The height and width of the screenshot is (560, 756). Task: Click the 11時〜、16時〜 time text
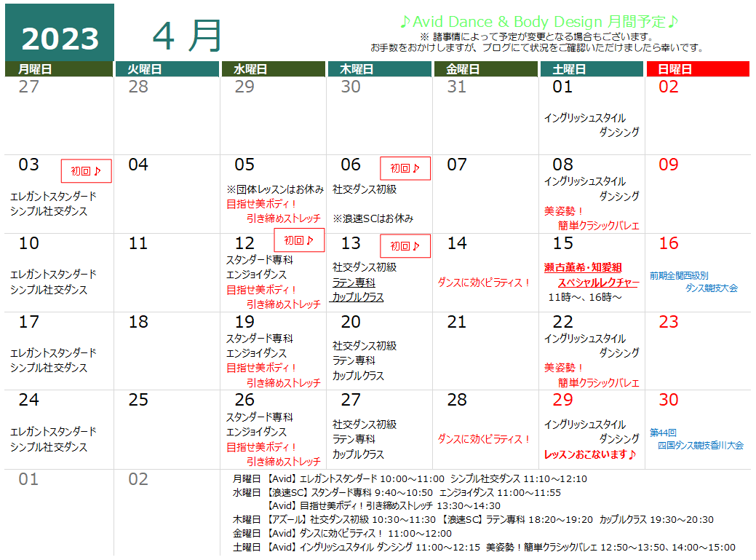(585, 297)
